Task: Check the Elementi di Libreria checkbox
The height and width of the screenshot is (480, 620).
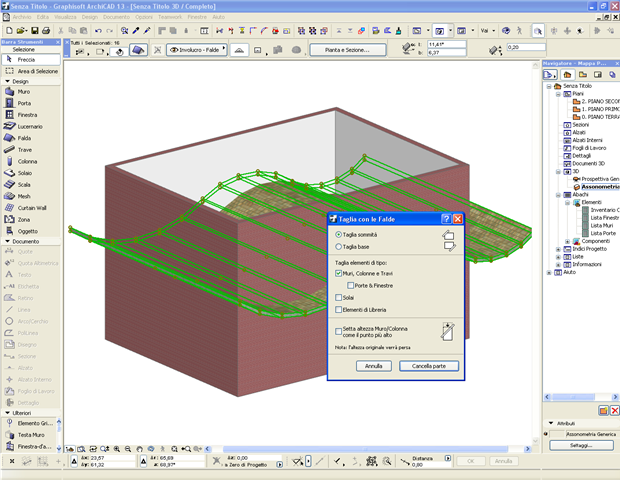Action: click(338, 310)
